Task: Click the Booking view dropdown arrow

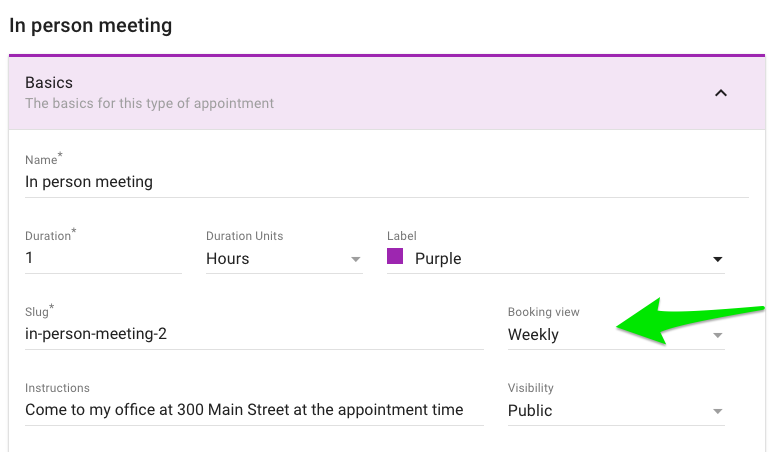Action: click(x=718, y=335)
